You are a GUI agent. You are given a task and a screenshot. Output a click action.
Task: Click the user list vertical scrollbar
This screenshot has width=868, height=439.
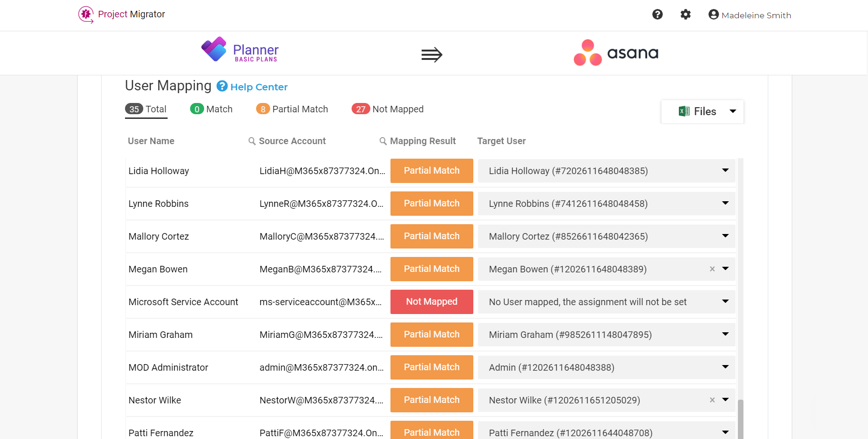(x=741, y=299)
